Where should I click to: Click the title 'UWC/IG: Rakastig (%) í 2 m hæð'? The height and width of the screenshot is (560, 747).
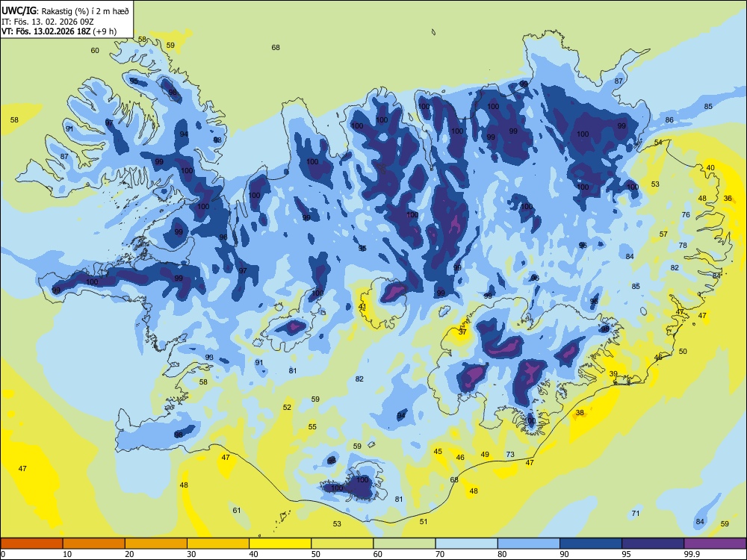(65, 10)
